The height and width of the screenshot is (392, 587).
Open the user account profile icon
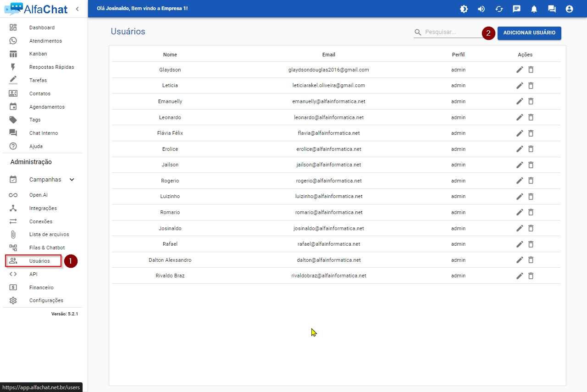click(x=569, y=9)
